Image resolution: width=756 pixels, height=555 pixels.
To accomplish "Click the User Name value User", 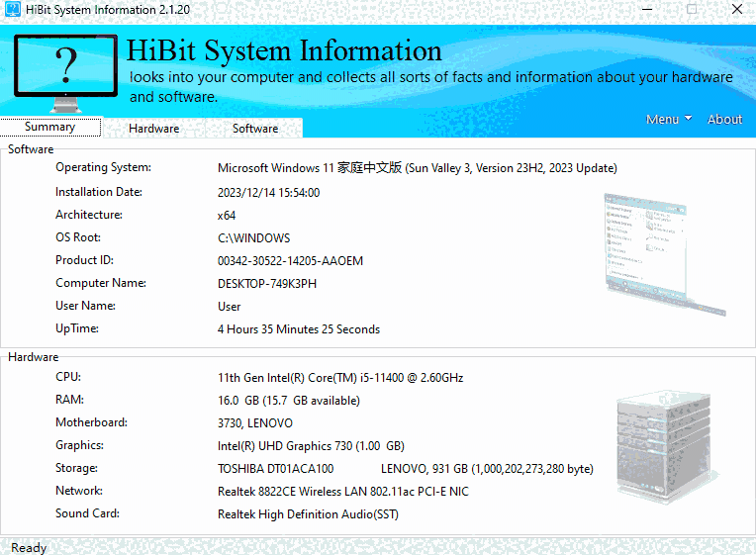I will coord(229,307).
